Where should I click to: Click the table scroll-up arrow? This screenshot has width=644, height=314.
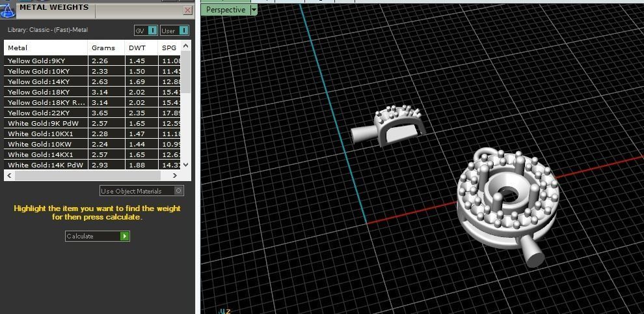pos(185,46)
